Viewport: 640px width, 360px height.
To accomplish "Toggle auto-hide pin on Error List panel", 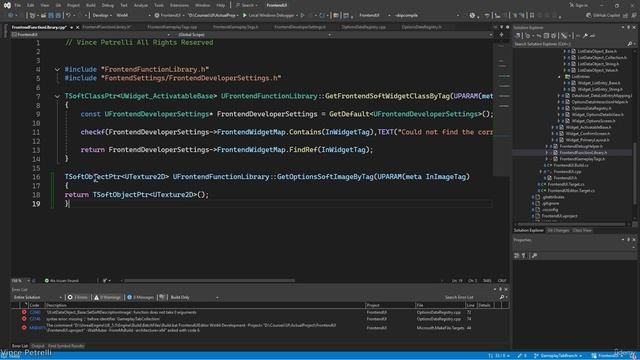I will coord(501,289).
